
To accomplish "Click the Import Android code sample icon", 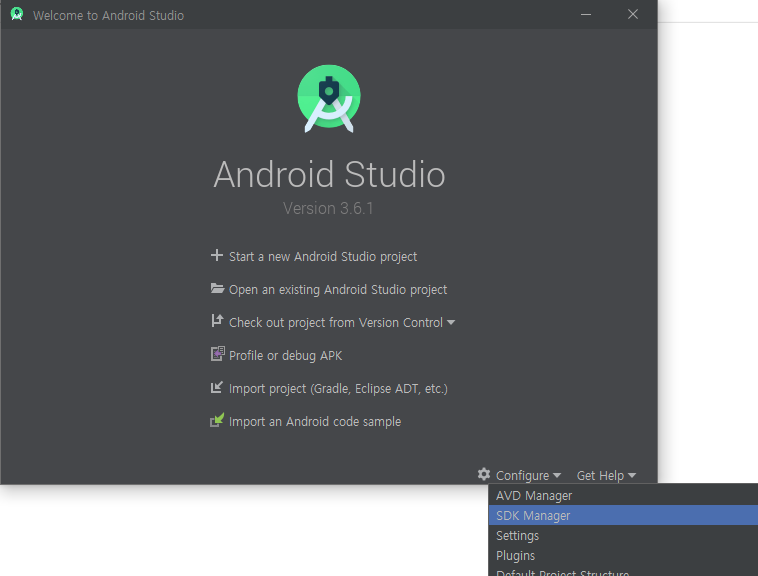I will (x=217, y=420).
